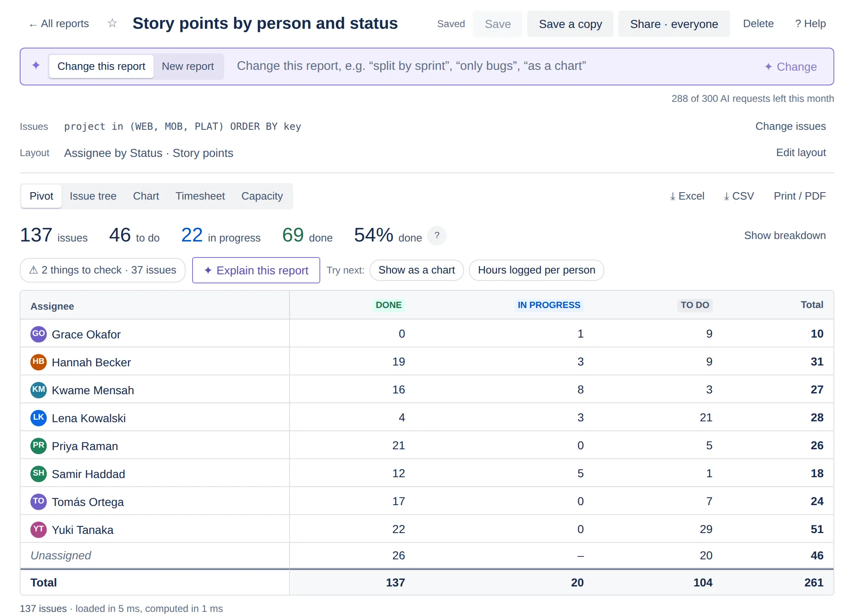Click Grace Okafor's GO avatar
The height and width of the screenshot is (616, 854).
click(x=39, y=334)
